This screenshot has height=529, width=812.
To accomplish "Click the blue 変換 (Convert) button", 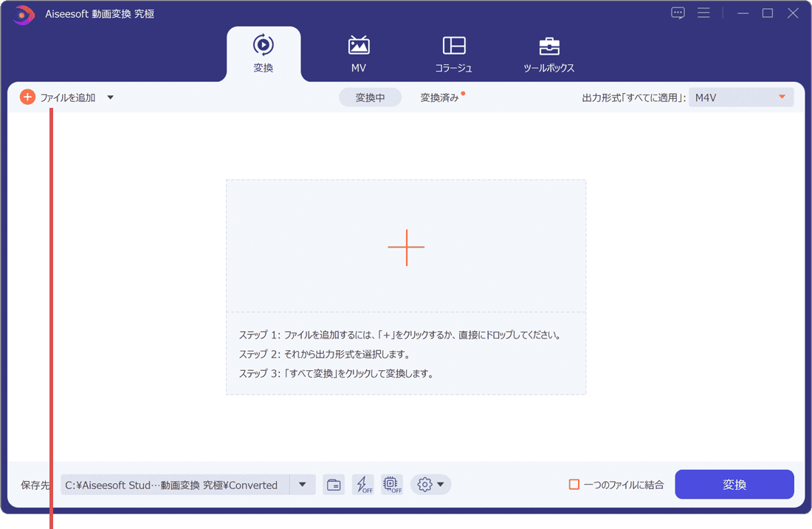I will (734, 484).
